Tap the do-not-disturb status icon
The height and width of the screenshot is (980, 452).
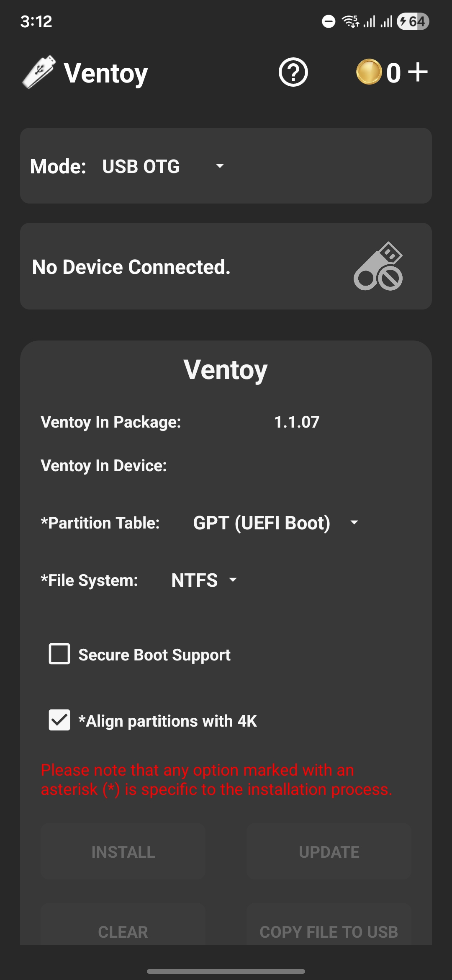(x=329, y=21)
